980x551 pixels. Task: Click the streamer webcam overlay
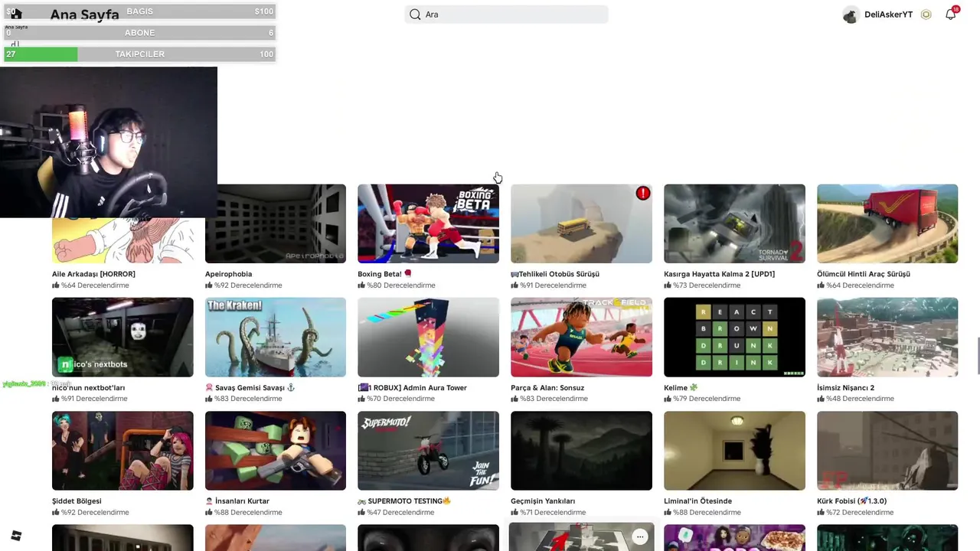pyautogui.click(x=109, y=142)
